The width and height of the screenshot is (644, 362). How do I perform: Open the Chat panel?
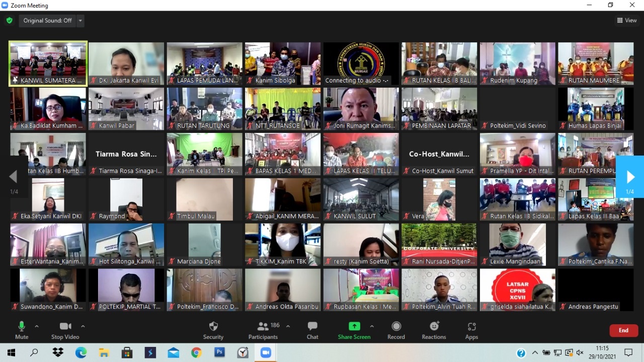(x=312, y=327)
